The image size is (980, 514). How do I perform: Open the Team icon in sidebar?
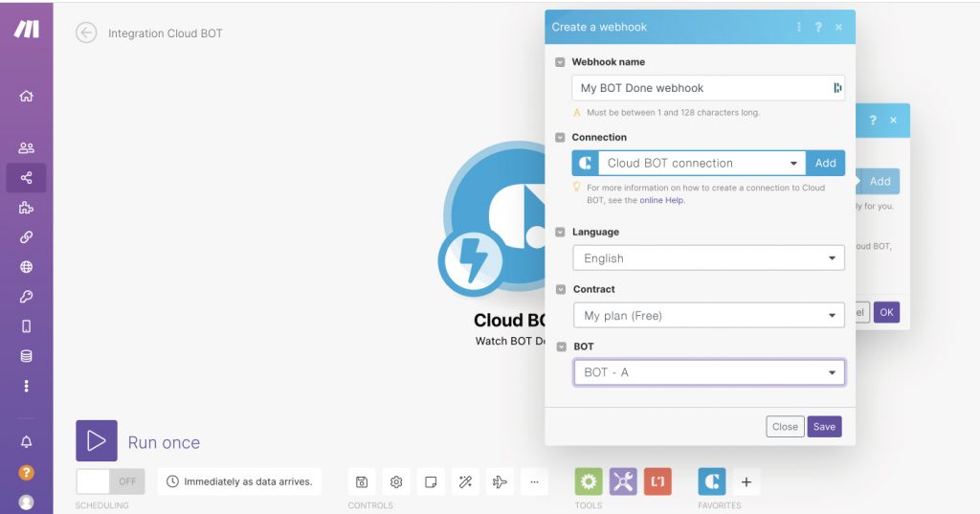click(x=26, y=148)
